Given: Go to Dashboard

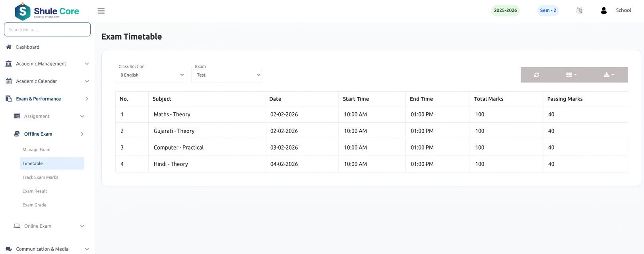Looking at the screenshot, I should (28, 47).
